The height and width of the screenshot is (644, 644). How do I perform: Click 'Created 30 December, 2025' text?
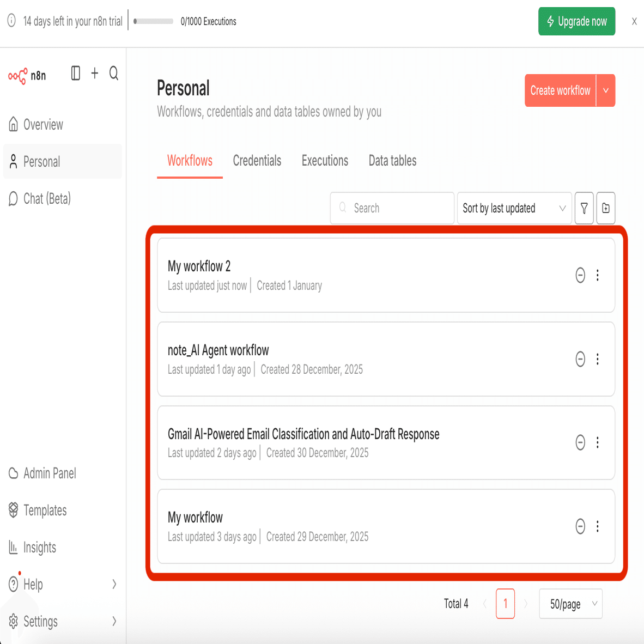318,453
